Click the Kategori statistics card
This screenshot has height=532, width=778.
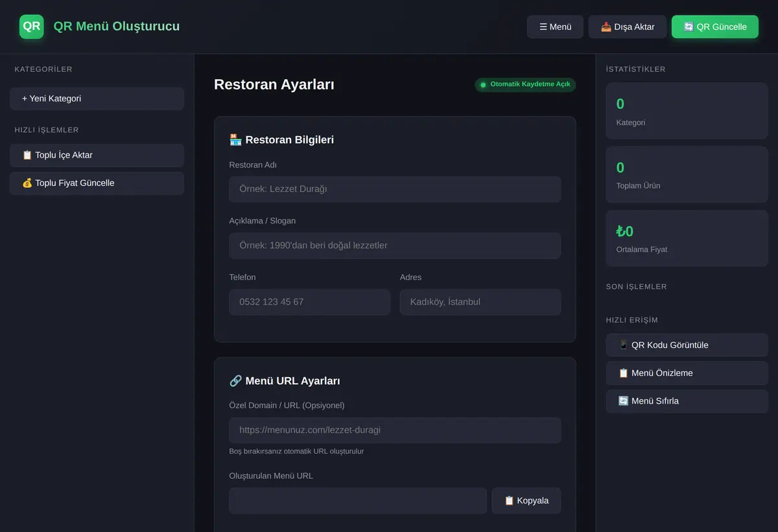pos(687,111)
